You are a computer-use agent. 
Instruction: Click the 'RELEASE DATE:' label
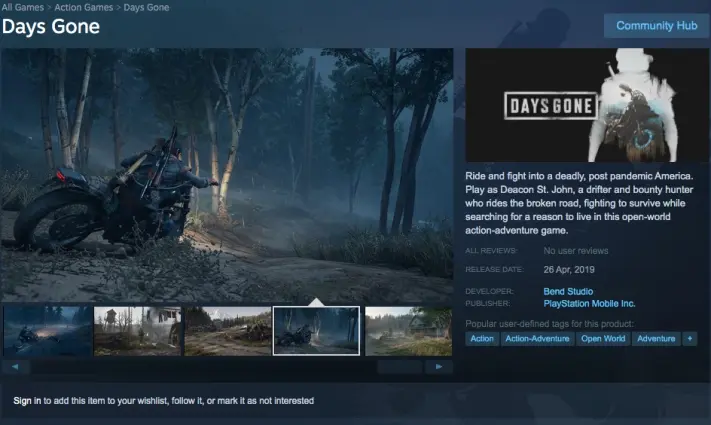[x=494, y=269]
